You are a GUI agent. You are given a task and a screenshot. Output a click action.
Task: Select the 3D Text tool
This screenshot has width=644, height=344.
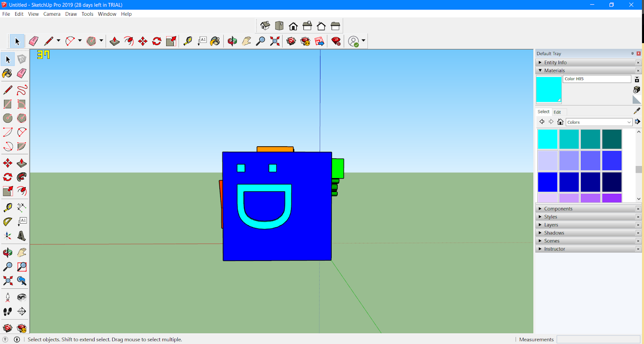(22, 236)
